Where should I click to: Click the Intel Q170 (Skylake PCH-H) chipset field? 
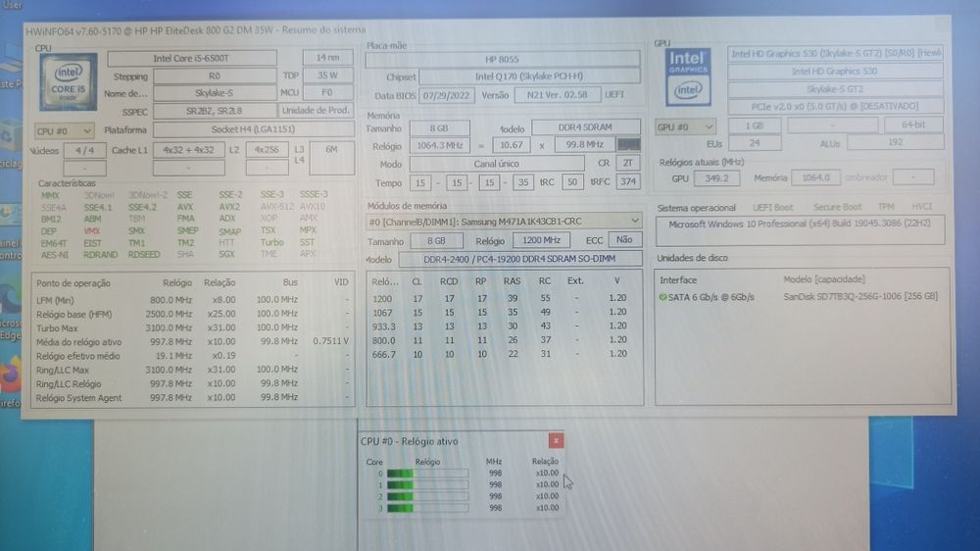[529, 76]
